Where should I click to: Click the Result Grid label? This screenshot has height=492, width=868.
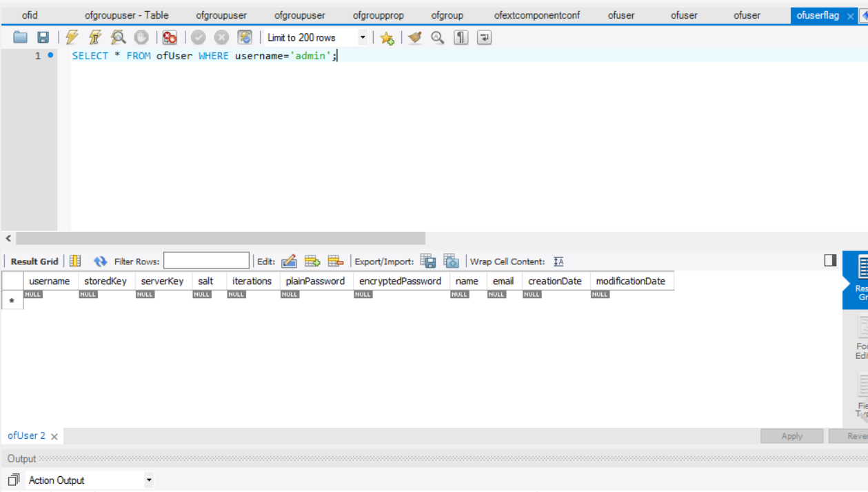tap(34, 262)
